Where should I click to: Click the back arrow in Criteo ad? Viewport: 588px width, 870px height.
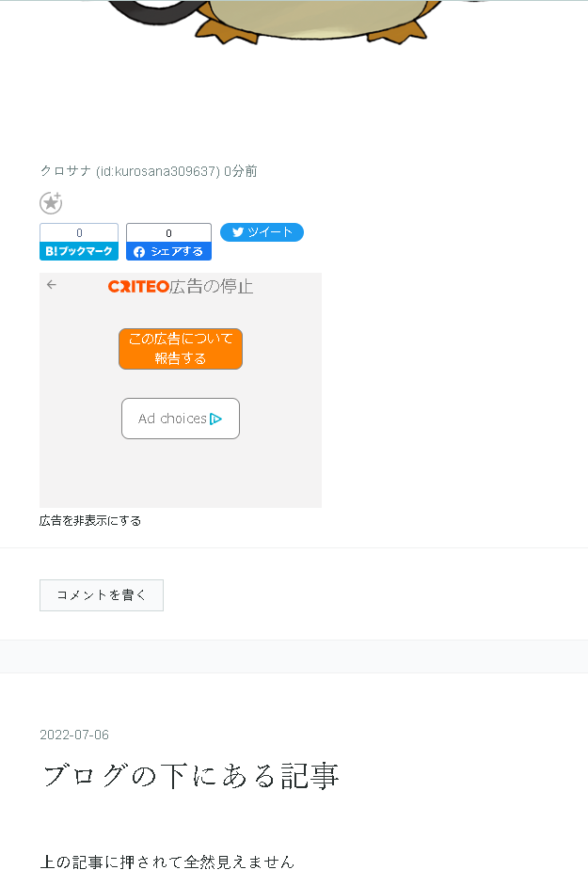(x=52, y=285)
